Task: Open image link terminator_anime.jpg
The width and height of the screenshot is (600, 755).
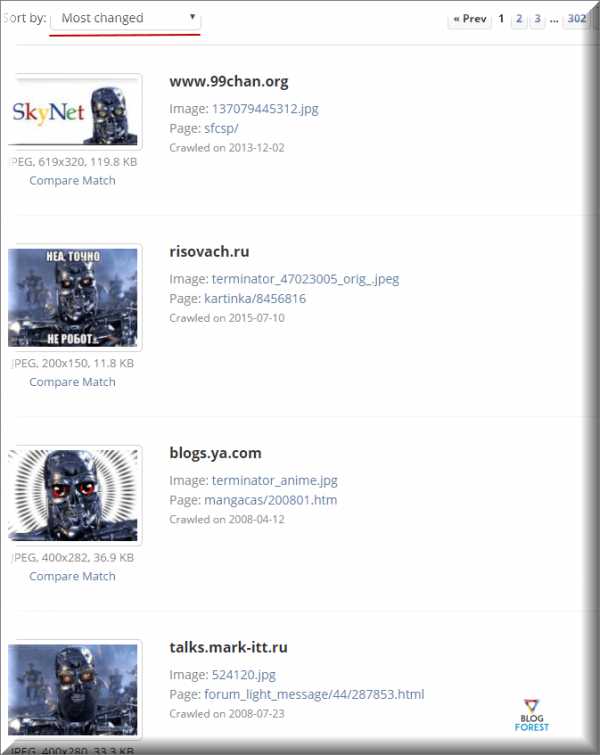Action: pyautogui.click(x=274, y=481)
